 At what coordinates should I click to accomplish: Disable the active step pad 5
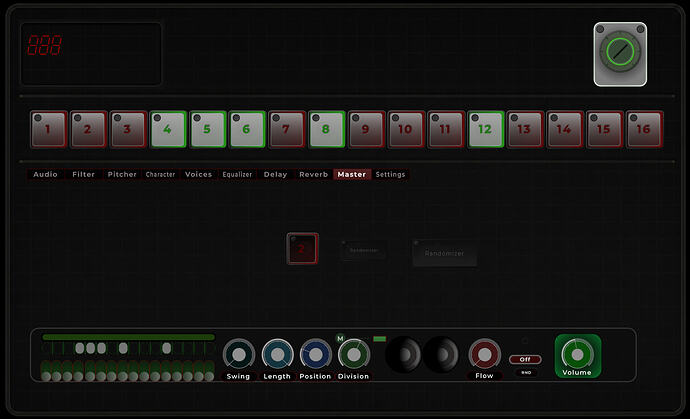pyautogui.click(x=208, y=129)
